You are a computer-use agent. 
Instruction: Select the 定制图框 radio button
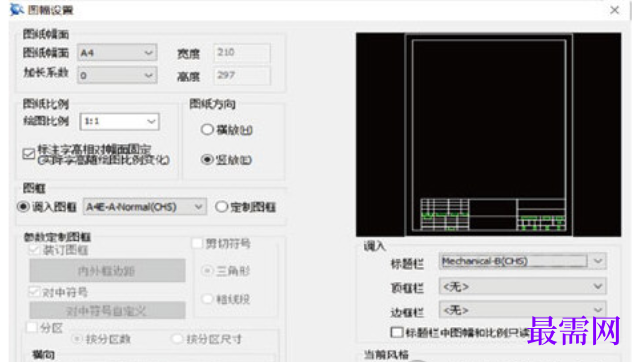click(x=221, y=207)
